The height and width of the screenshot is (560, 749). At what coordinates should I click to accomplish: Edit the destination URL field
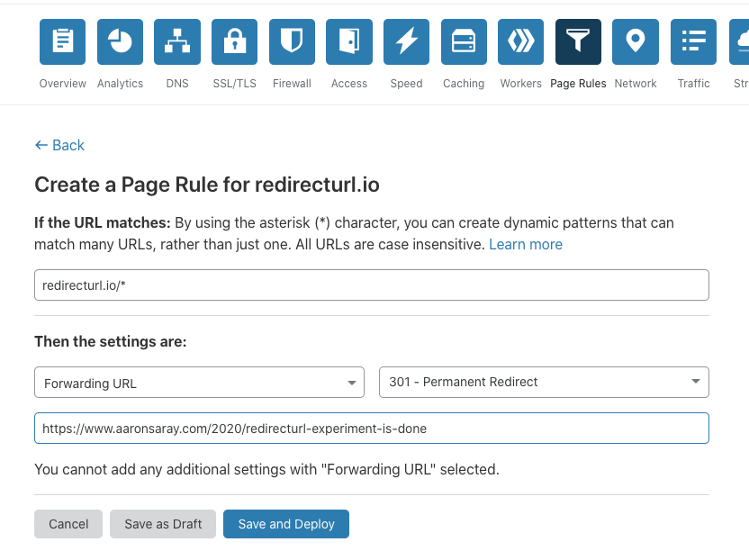coord(372,429)
